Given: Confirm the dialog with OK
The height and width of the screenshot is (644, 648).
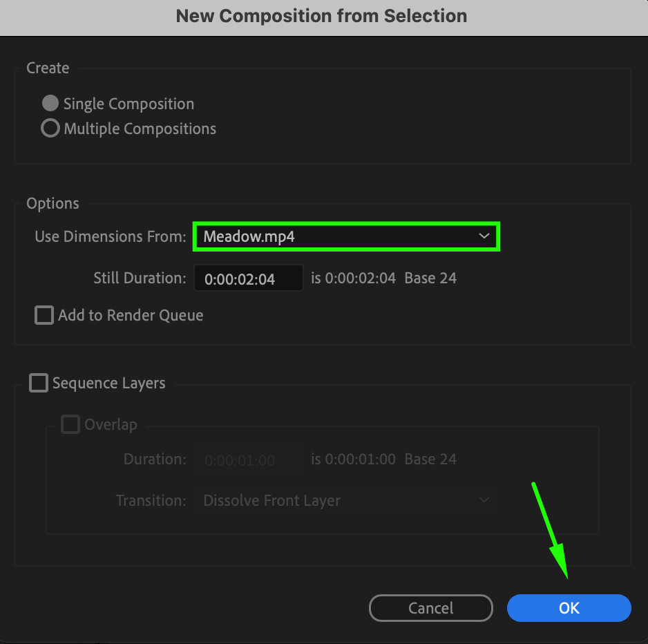Looking at the screenshot, I should (x=569, y=608).
